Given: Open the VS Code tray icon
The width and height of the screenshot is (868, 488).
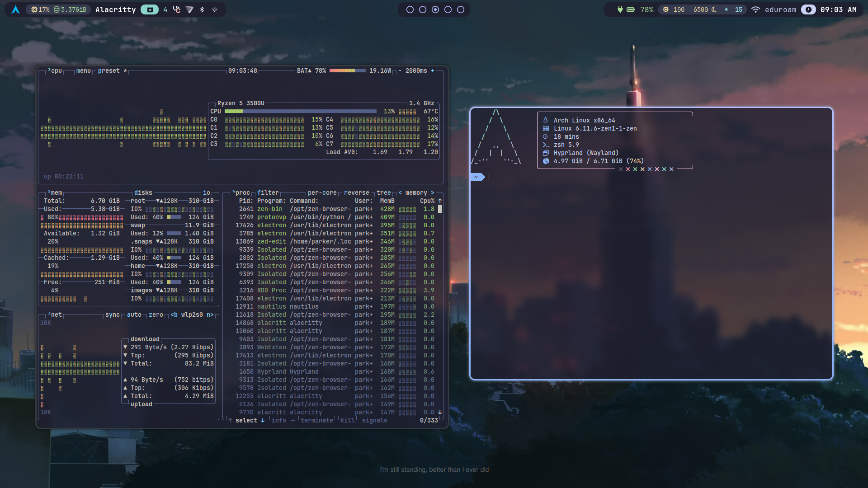Looking at the screenshot, I should point(177,9).
